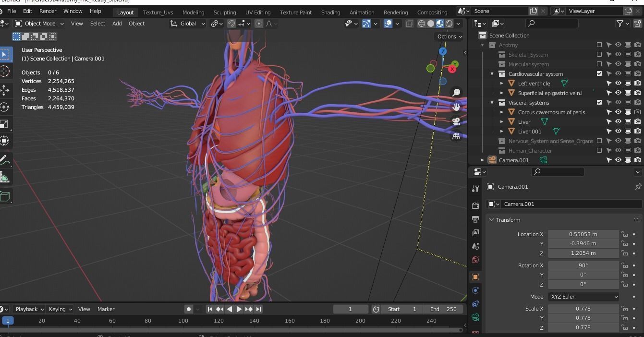Activate the Rotate tool
The height and width of the screenshot is (337, 644).
click(5, 107)
